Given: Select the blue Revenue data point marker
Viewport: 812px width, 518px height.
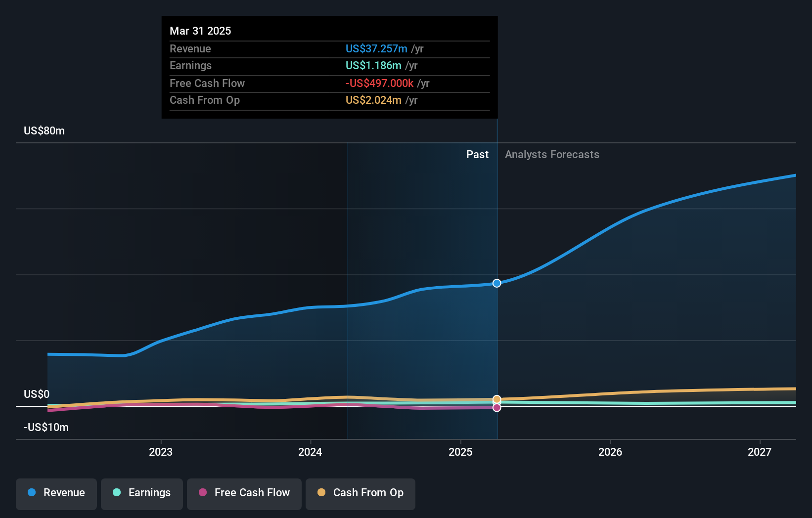Looking at the screenshot, I should click(x=496, y=283).
